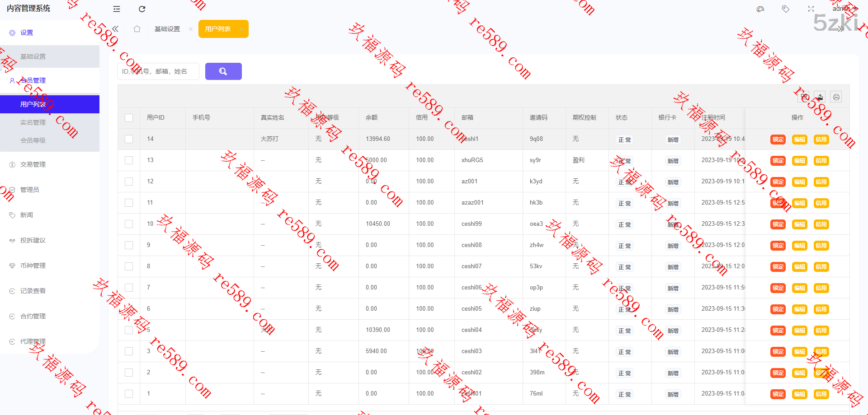Expand the 币种管理 sidebar menu
Viewport: 868px width, 415px height.
pyautogui.click(x=33, y=266)
